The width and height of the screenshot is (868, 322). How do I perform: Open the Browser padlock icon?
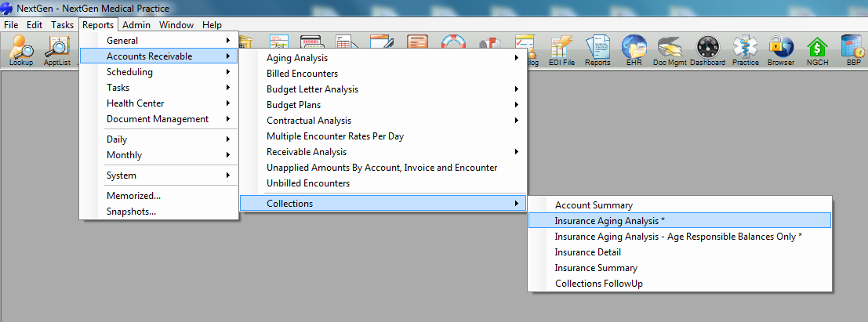(x=780, y=50)
